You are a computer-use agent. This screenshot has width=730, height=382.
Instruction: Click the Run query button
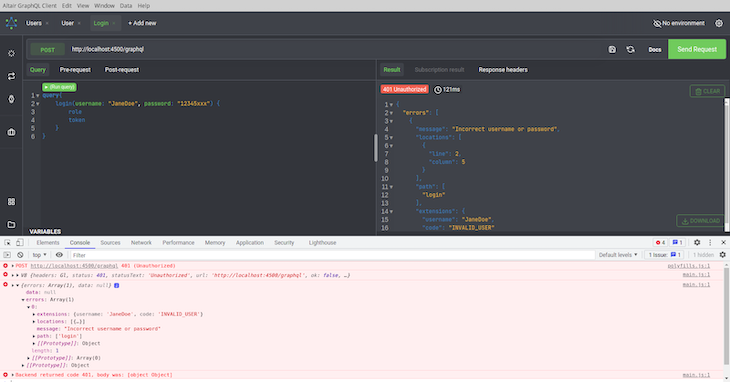(59, 87)
